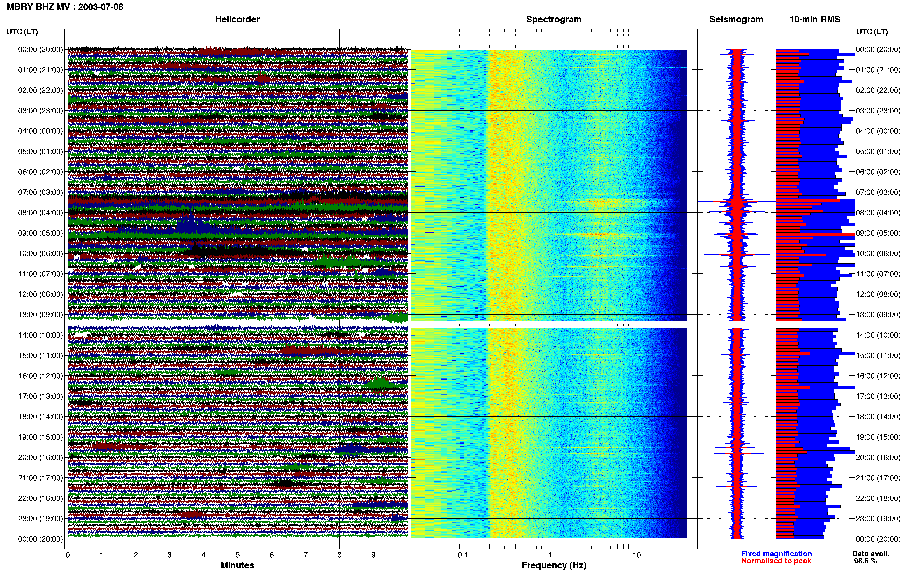Click the left 'UTC (LT)' axis label
Image resolution: width=924 pixels, height=578 pixels.
pos(22,32)
